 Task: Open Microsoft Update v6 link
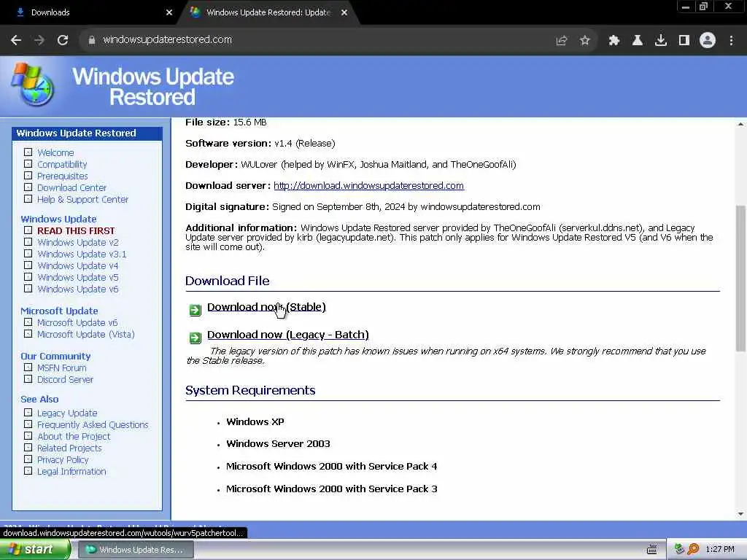(x=77, y=323)
